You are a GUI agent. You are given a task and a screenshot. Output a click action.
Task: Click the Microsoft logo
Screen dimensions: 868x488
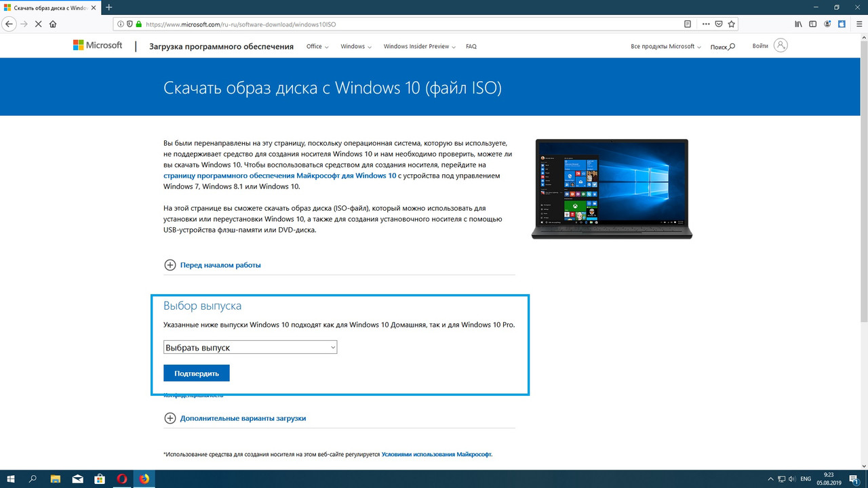click(98, 45)
